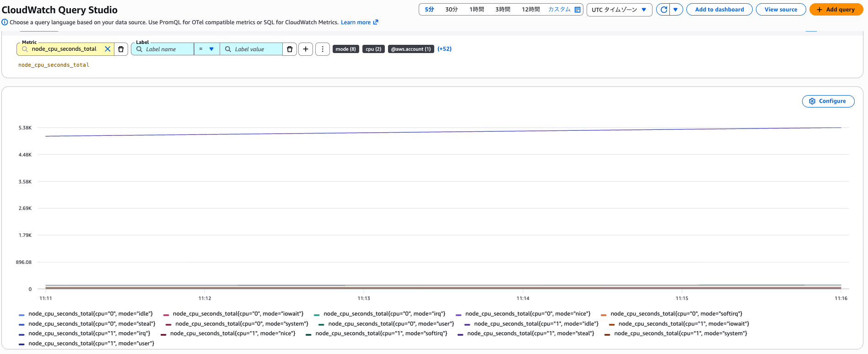
Task: Toggle the cpu="0" mode="idle" legend series
Action: 90,314
